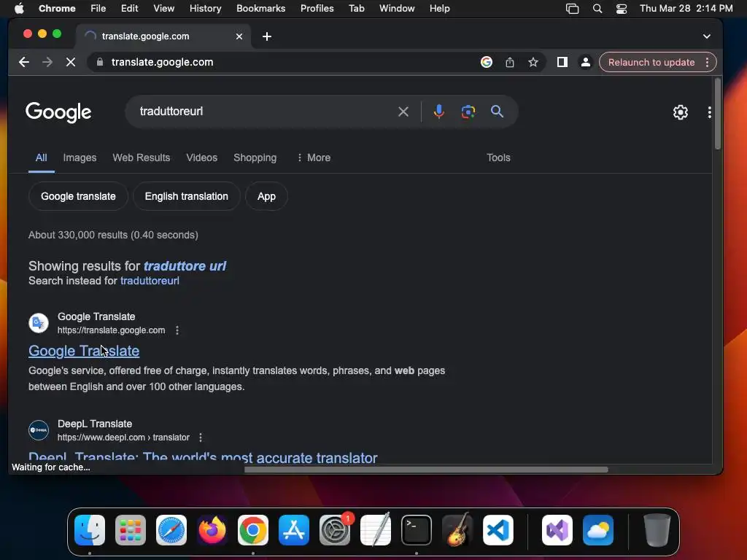Switch to the Videos results tab
The image size is (747, 560).
[201, 157]
